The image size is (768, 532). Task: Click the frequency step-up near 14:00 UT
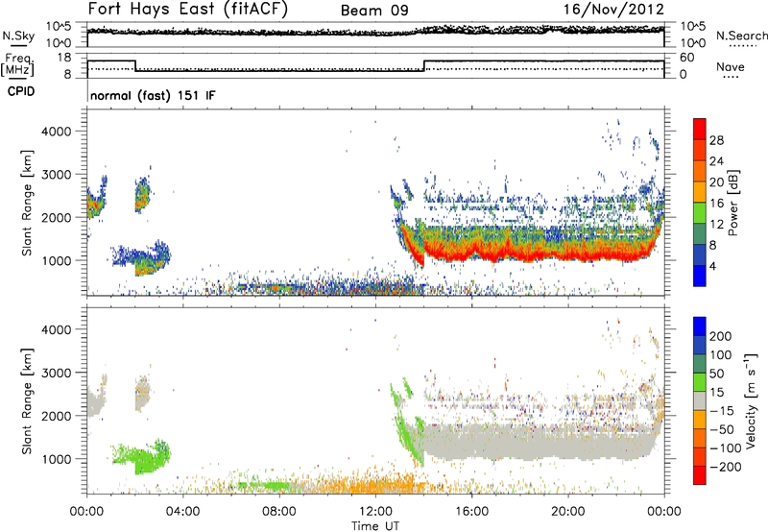[424, 65]
